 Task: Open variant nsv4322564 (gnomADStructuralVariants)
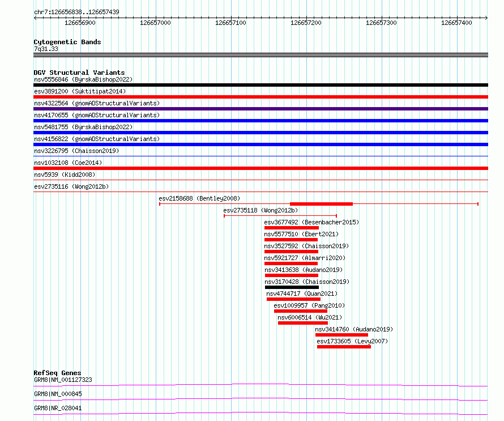point(97,103)
